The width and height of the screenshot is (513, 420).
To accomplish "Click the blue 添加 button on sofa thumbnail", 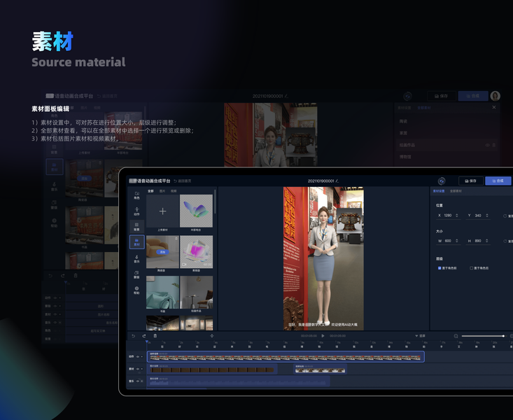I will pos(162,252).
